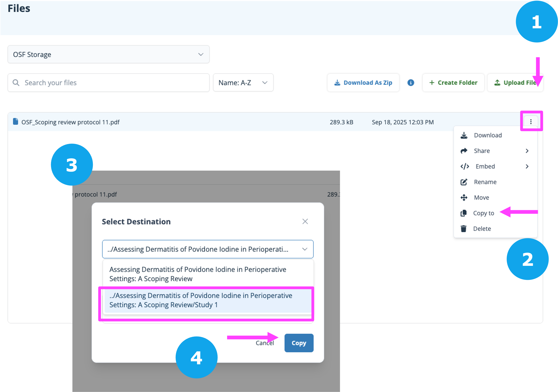Click the blue info icon
This screenshot has width=558, height=392.
pos(410,83)
